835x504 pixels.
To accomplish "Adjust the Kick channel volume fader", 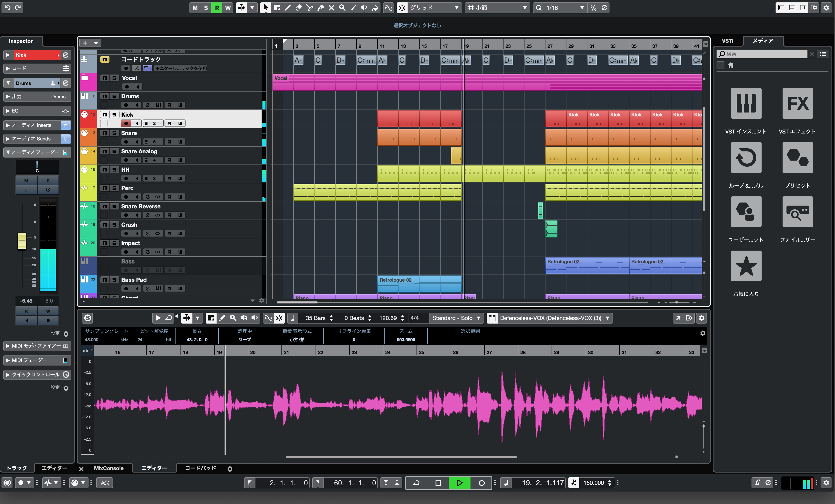I will 22,241.
